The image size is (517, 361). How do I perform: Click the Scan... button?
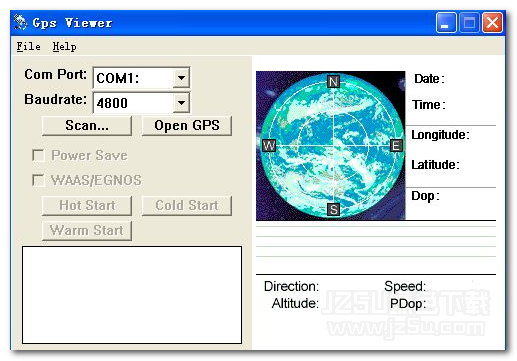(87, 125)
